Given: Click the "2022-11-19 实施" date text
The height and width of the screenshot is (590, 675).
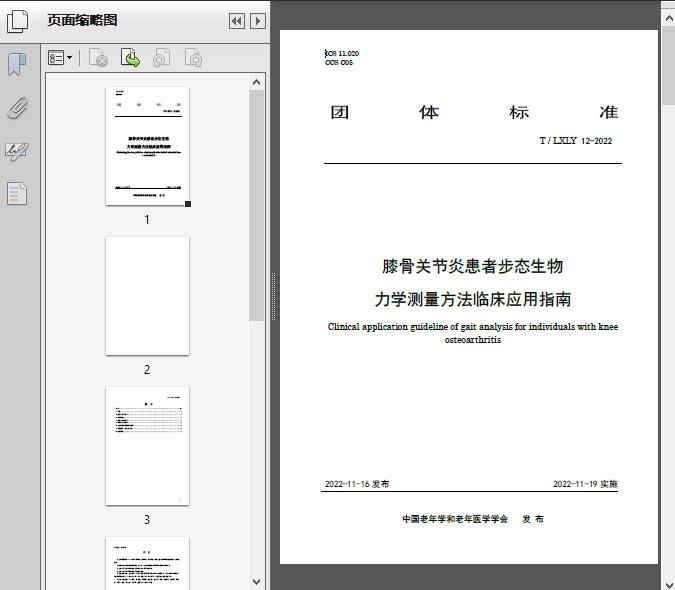Looking at the screenshot, I should (585, 484).
